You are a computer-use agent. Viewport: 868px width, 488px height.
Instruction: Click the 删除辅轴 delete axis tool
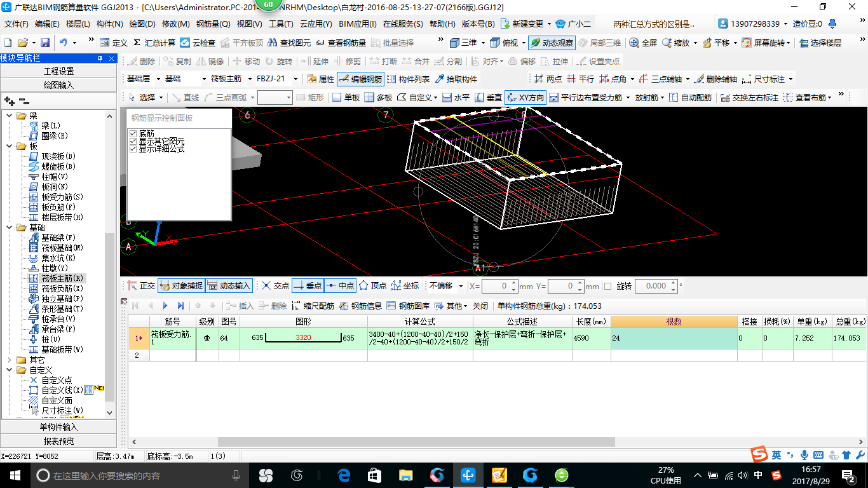(x=715, y=79)
